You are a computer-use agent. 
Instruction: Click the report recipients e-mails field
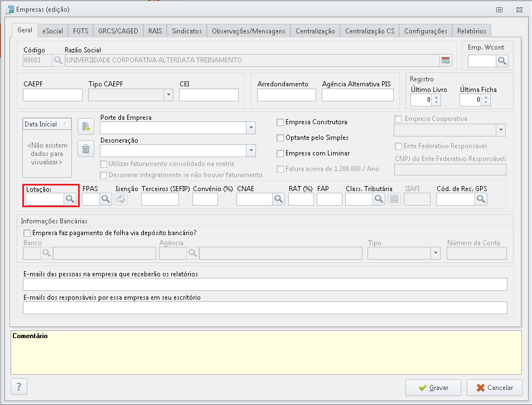point(265,284)
